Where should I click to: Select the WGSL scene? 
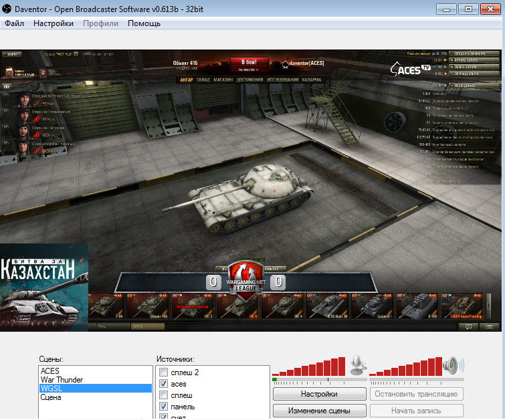(96, 388)
